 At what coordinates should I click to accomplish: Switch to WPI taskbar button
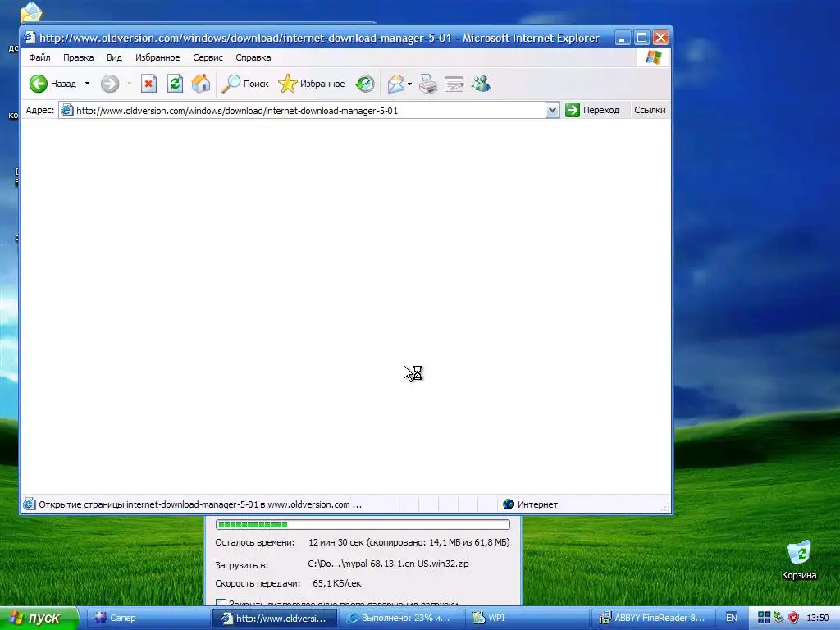click(x=526, y=618)
